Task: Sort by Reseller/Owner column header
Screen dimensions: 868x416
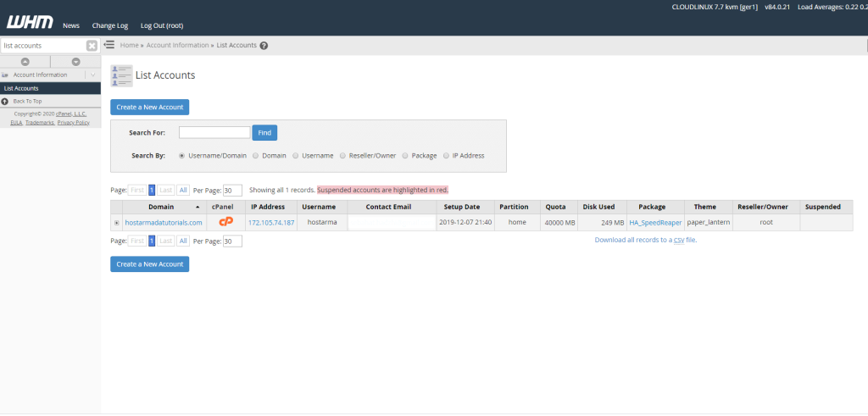Action: point(762,207)
